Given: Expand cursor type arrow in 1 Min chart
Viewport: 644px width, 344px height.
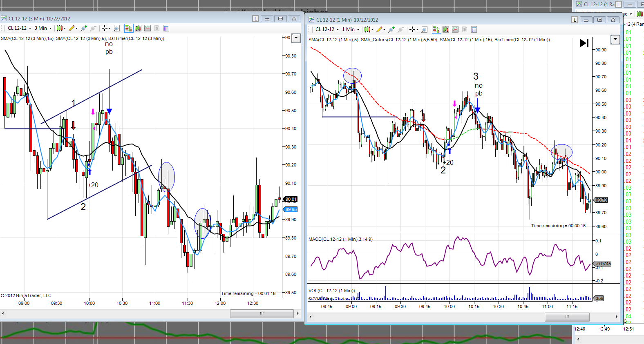Looking at the screenshot, I should pos(417,30).
